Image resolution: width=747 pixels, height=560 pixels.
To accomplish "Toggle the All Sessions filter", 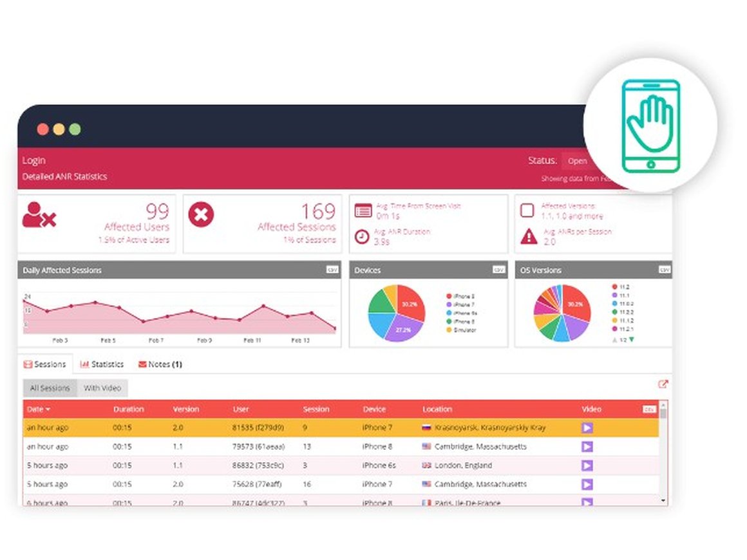I will 50,388.
